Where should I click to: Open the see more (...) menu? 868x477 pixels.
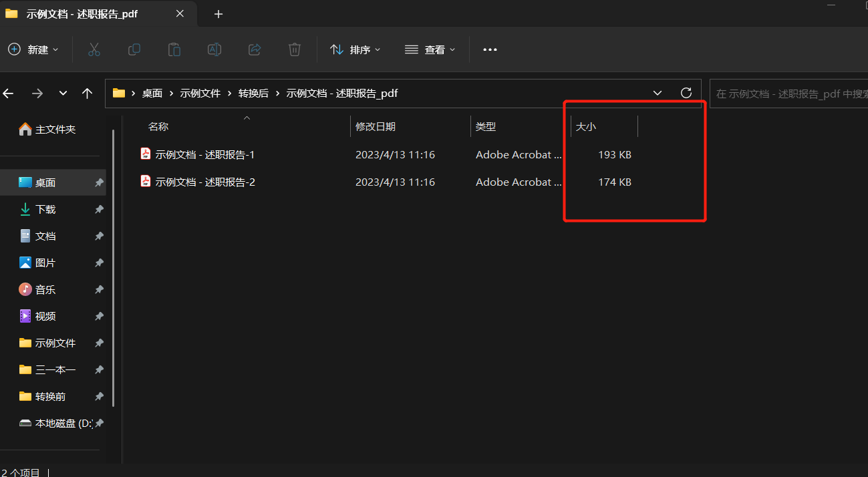490,49
